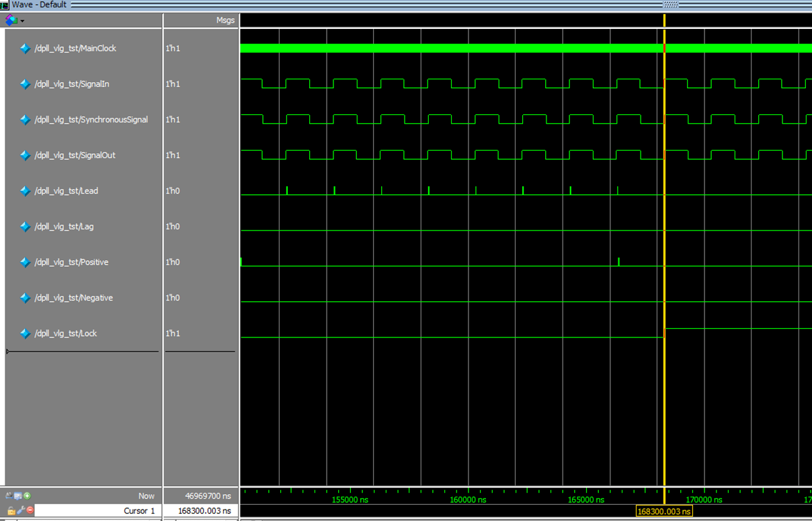The width and height of the screenshot is (812, 521).
Task: Click the edit grid and timeline icon
Action: tap(18, 496)
